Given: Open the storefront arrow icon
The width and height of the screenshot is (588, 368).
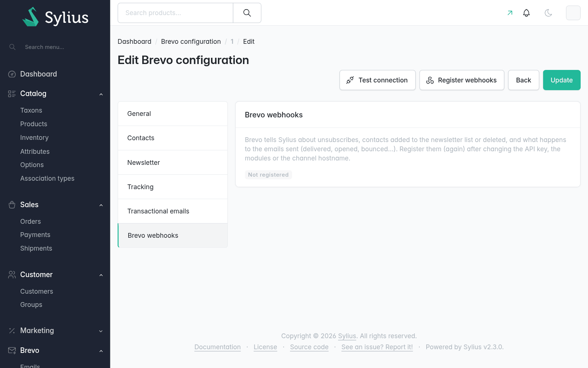Looking at the screenshot, I should pos(510,13).
